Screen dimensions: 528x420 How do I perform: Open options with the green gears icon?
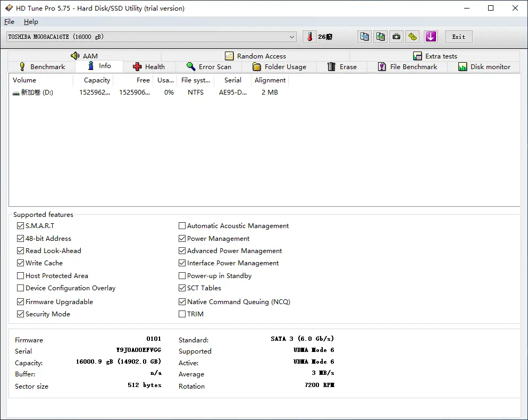tap(413, 37)
